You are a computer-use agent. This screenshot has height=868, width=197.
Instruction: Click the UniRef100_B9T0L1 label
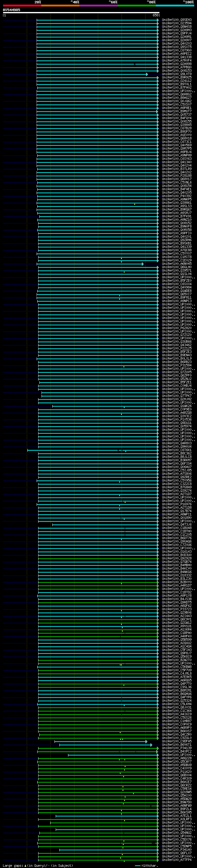[177, 84]
